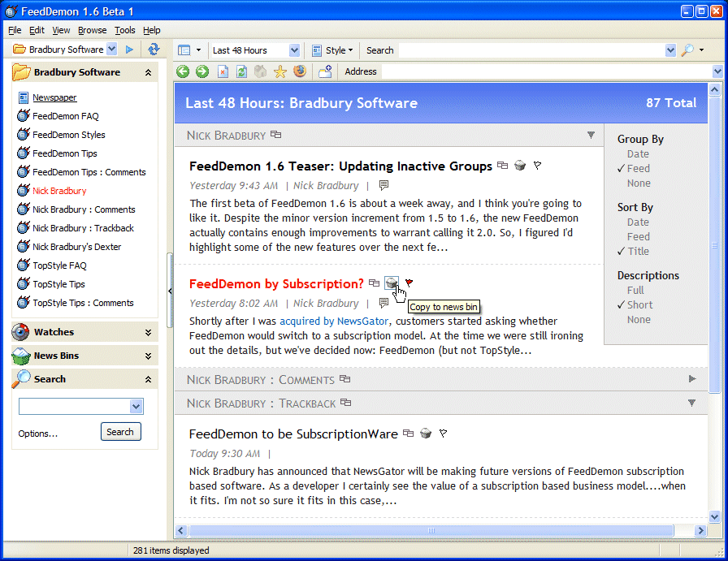The image size is (728, 561).
Task: Open the Tools menu
Action: click(125, 30)
